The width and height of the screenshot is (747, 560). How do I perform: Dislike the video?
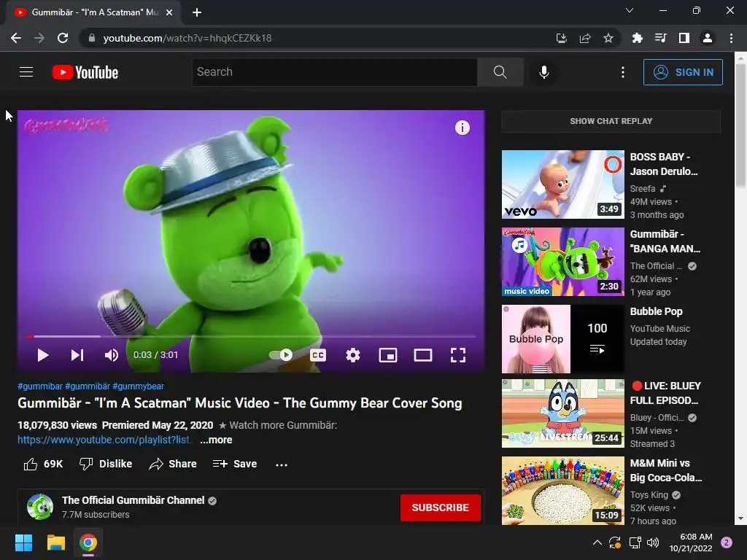(106, 464)
